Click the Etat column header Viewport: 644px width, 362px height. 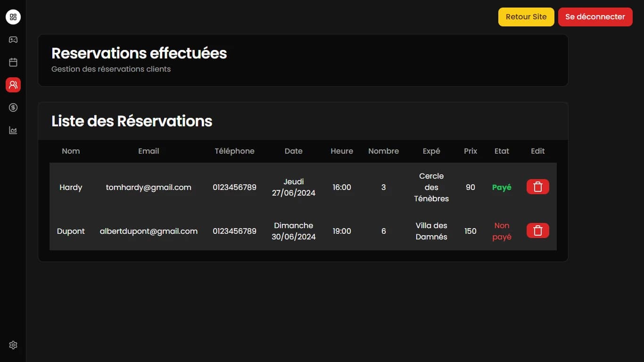(x=502, y=151)
